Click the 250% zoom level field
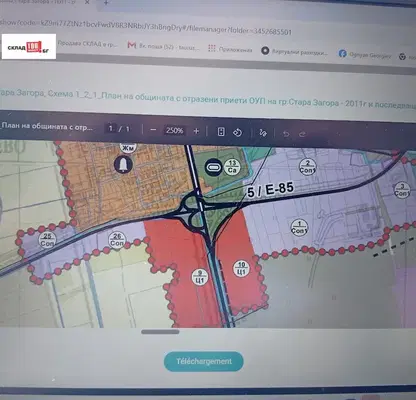Image resolution: width=416 pixels, height=400 pixels. point(175,130)
